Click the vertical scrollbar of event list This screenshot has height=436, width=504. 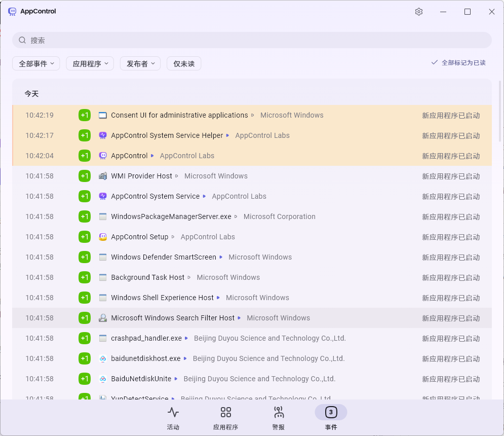click(x=500, y=111)
